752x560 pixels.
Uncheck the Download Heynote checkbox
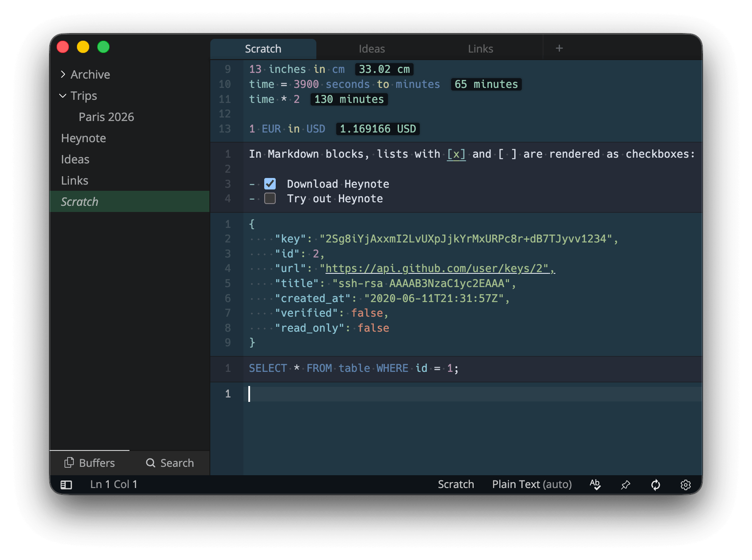click(270, 183)
